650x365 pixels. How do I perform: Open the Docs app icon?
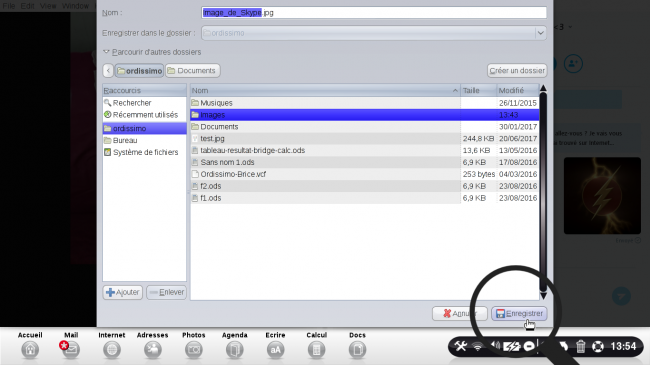pos(357,350)
